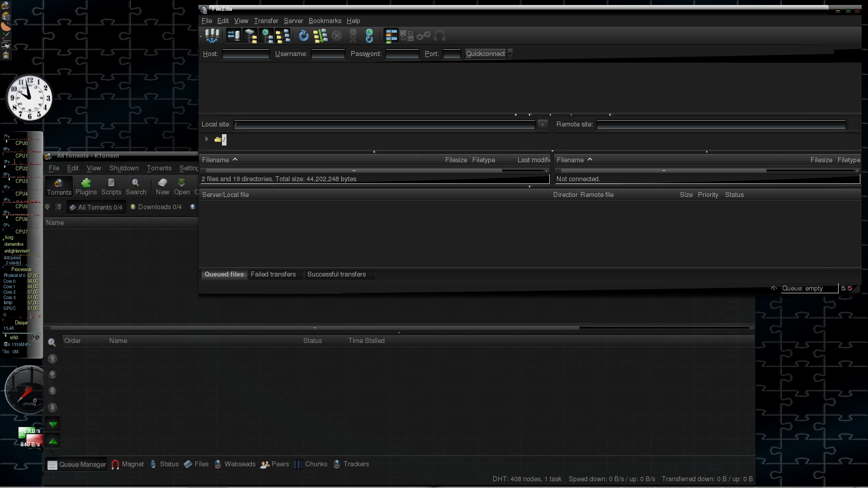Open KTorrent Plugins puzzle piece icon
This screenshot has height=488, width=868.
86,183
